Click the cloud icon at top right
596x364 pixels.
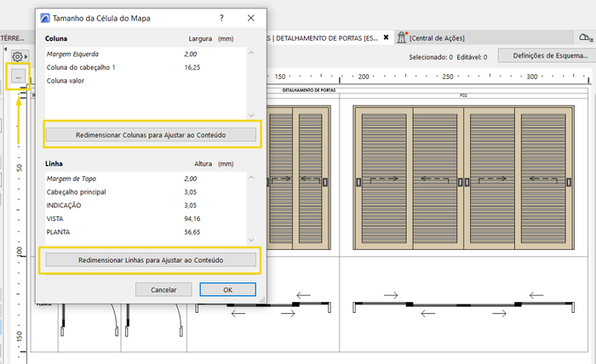click(x=585, y=38)
